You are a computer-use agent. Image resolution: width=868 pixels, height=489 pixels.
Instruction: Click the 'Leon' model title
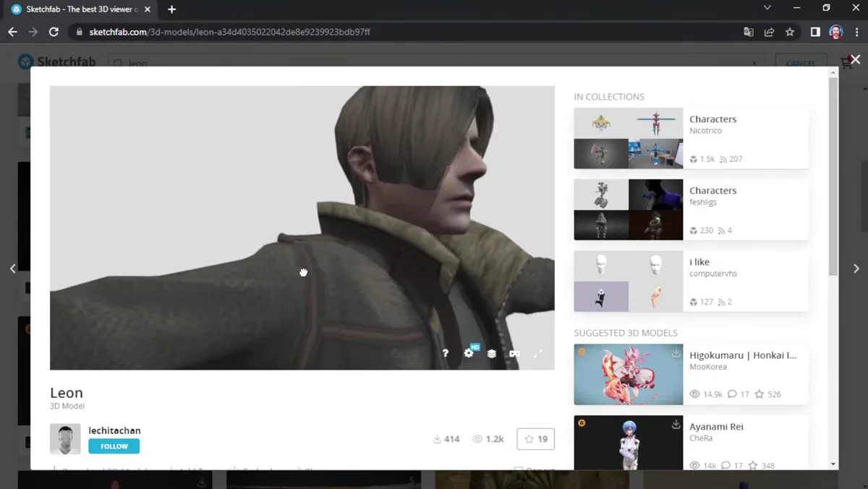(x=67, y=393)
